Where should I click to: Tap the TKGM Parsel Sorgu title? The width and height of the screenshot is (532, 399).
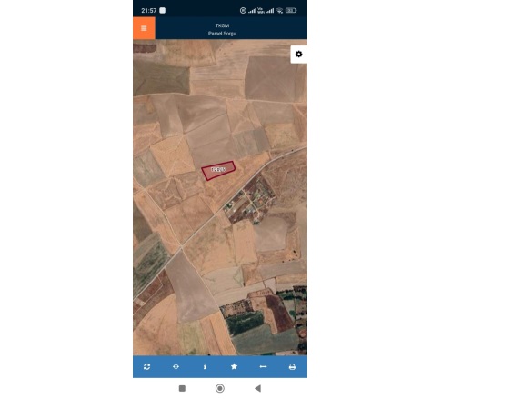[x=222, y=29]
